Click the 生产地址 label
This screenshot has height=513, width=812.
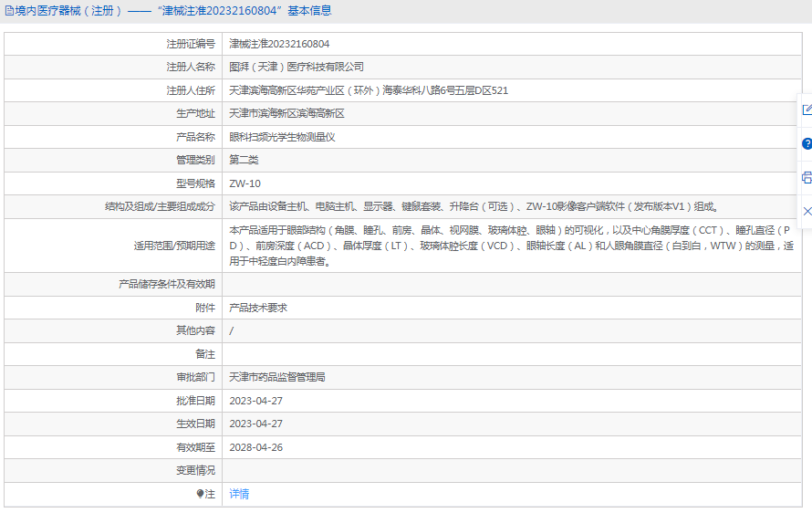(x=195, y=113)
